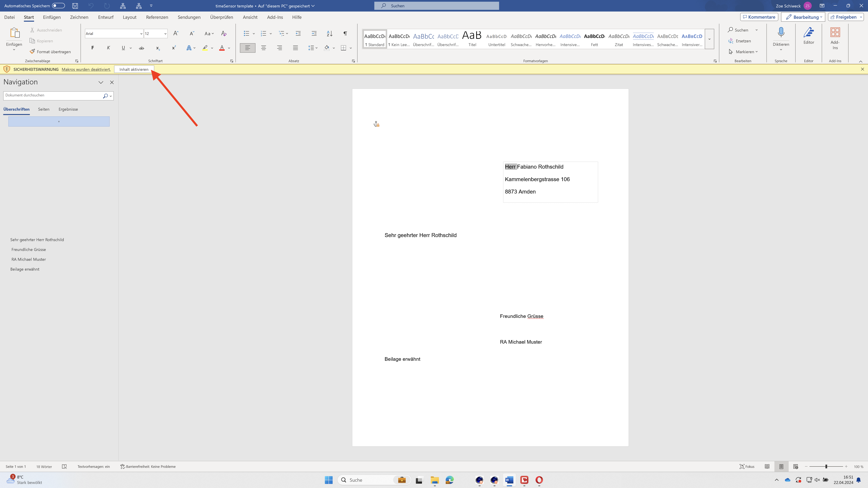Apply italic formatting with K button
868x488 pixels.
click(x=108, y=48)
